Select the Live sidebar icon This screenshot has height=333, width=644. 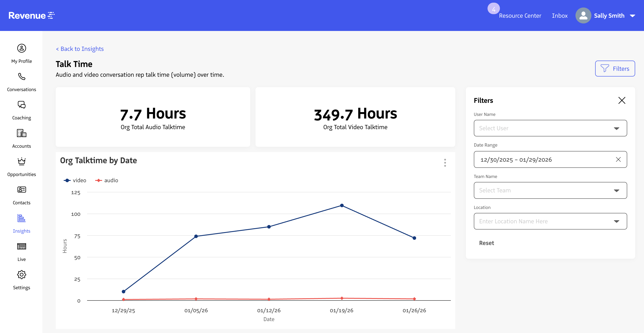[21, 247]
